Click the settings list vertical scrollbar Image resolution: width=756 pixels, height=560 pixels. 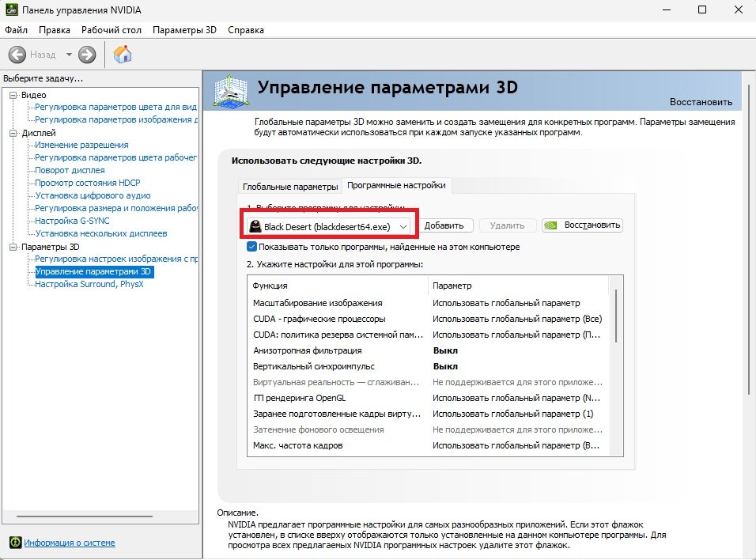tap(615, 316)
